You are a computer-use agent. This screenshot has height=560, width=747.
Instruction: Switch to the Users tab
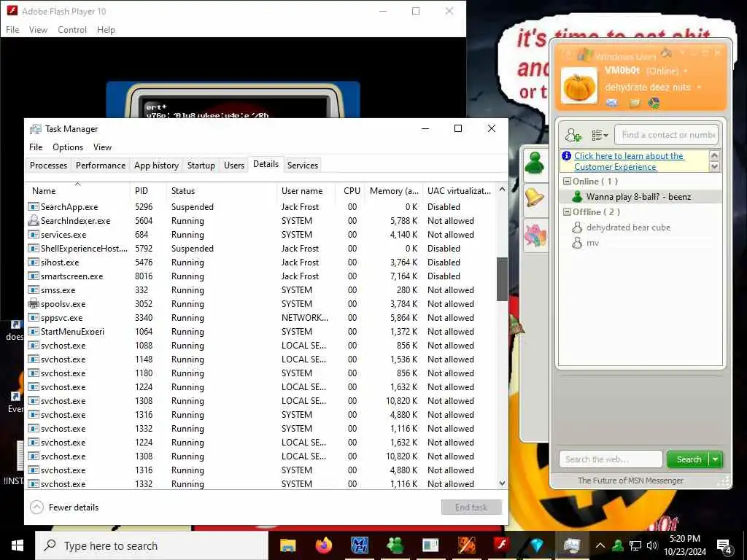(x=234, y=166)
